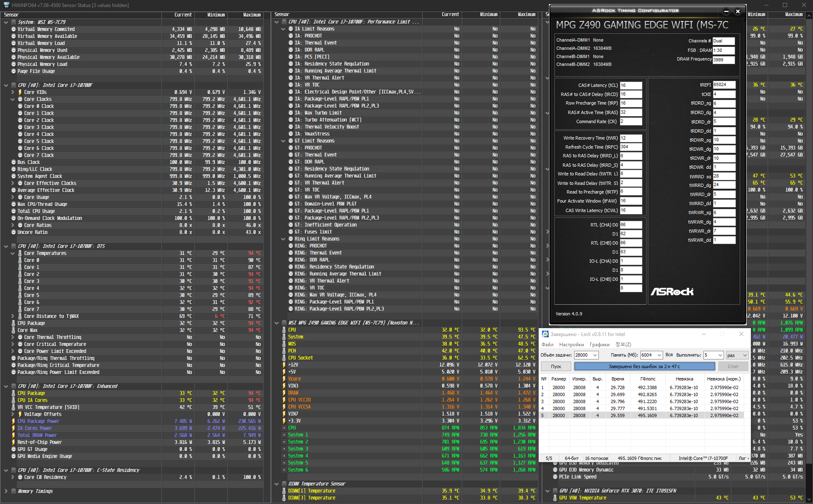Click lightning icon next to Vcore voltage
Image resolution: width=813 pixels, height=504 pixels.
(x=284, y=379)
